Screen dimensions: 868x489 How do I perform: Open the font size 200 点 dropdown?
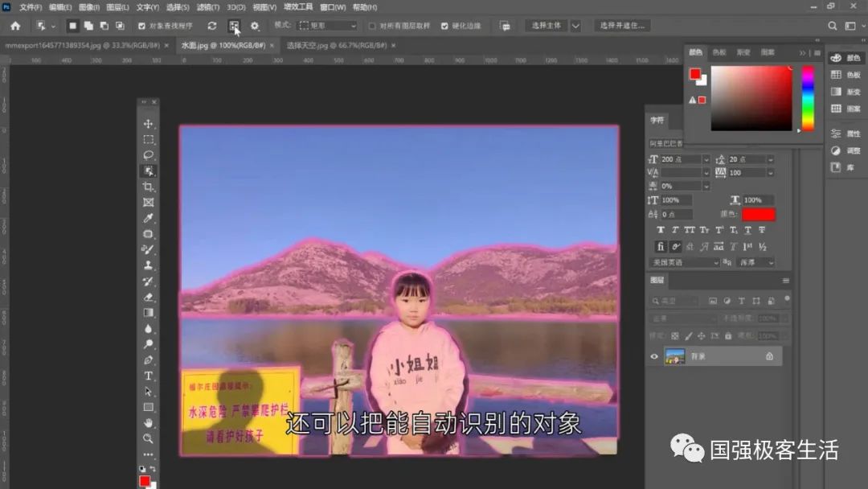[706, 159]
